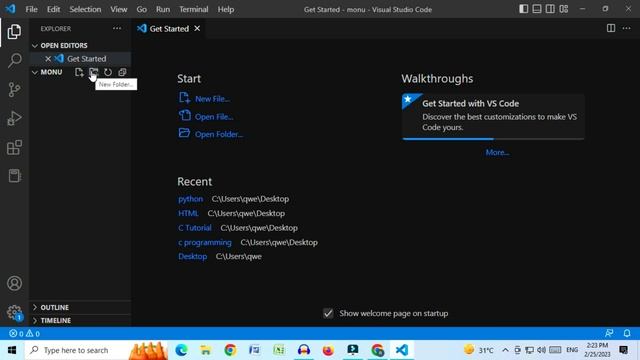Open the Go menu
640x360 pixels.
point(142,9)
